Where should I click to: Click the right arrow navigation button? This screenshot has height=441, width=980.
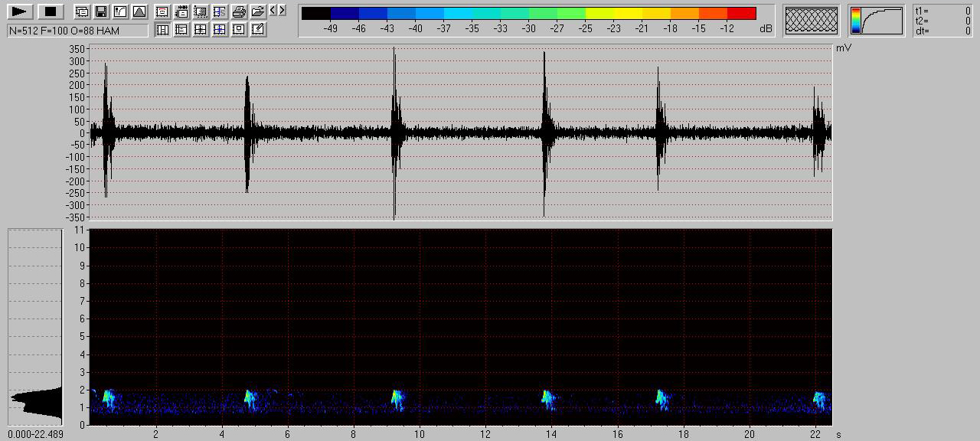click(283, 10)
